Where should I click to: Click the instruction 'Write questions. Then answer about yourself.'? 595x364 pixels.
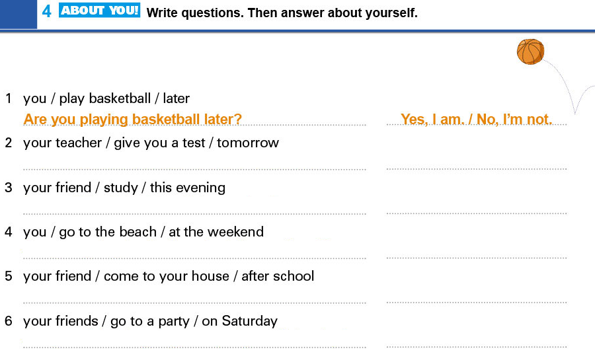point(282,13)
